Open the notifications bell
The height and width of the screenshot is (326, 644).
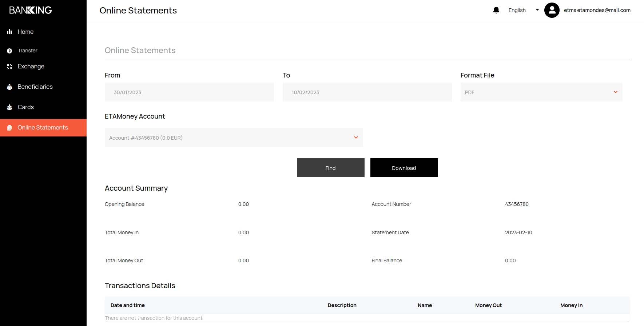pyautogui.click(x=496, y=10)
